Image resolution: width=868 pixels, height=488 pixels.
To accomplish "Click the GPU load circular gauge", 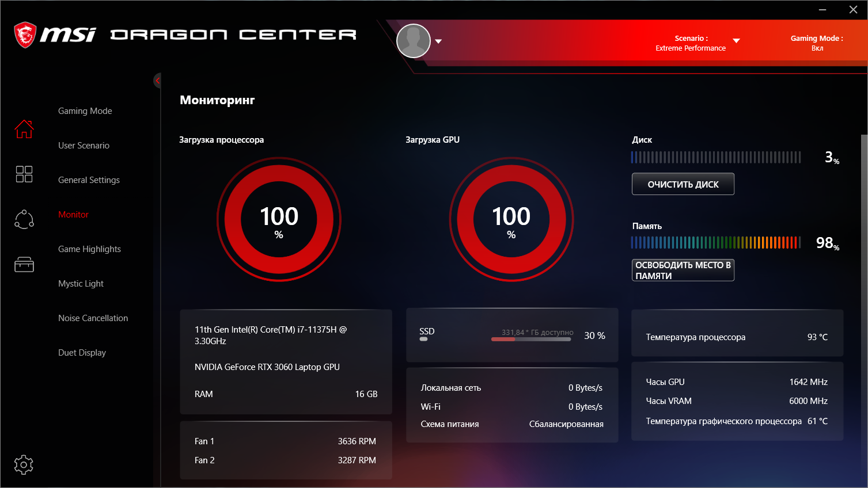I will point(511,219).
